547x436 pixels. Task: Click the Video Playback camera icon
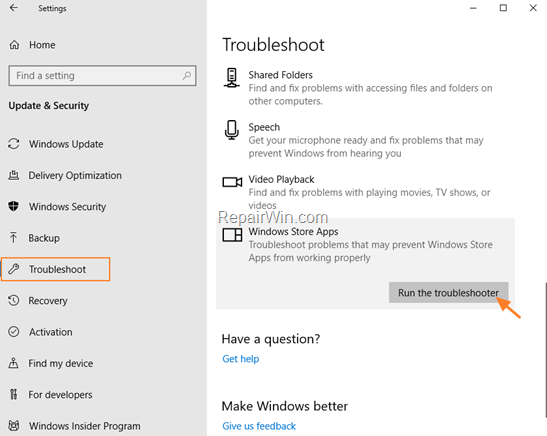[232, 182]
